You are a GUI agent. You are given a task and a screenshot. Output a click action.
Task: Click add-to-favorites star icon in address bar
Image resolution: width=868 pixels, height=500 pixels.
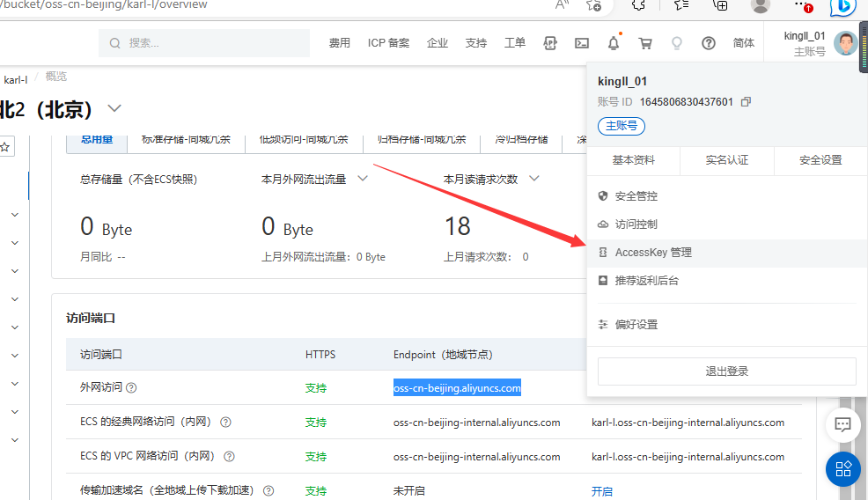click(x=594, y=5)
